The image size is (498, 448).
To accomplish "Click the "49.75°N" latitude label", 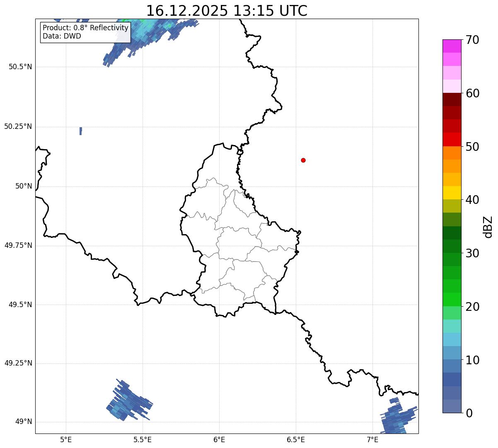I will [18, 245].
